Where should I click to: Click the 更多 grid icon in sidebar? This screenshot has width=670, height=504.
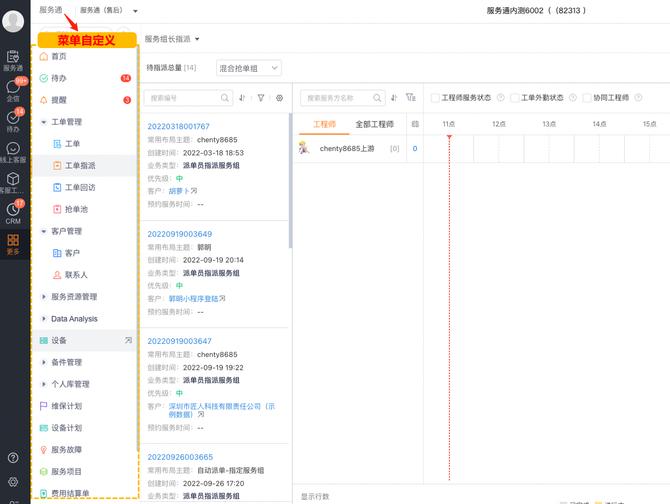[13, 243]
